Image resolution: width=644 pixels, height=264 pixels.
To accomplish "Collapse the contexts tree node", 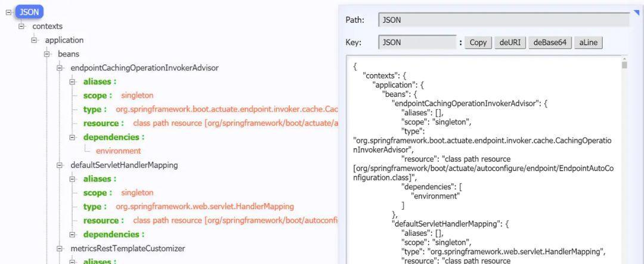I will tap(21, 26).
